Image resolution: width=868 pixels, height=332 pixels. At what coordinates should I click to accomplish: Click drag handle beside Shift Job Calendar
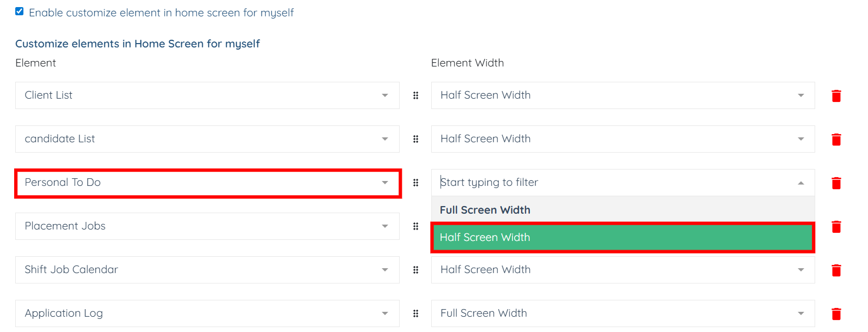(415, 270)
